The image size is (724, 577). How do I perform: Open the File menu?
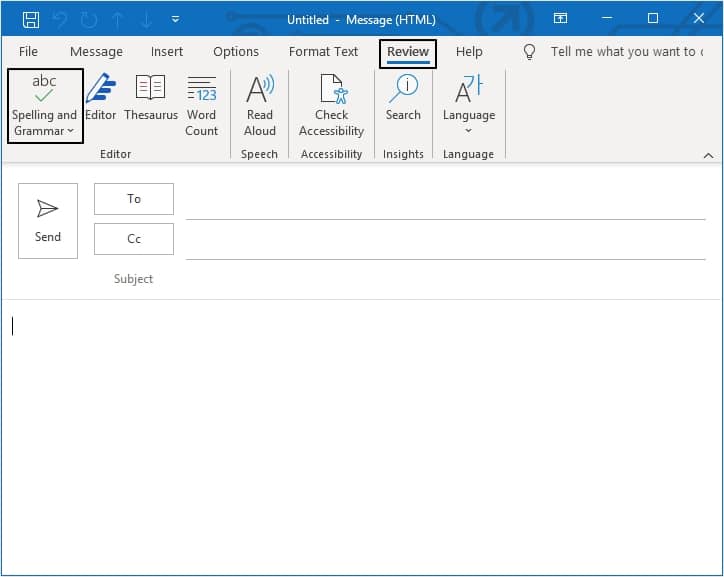[x=28, y=52]
